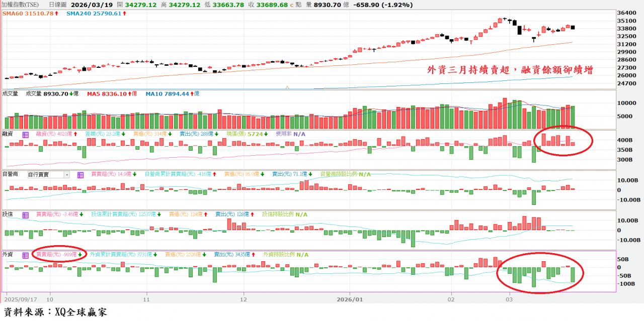The height and width of the screenshot is (321, 644).
Task: Click settings icon in 外資 panel
Action: coord(25,255)
